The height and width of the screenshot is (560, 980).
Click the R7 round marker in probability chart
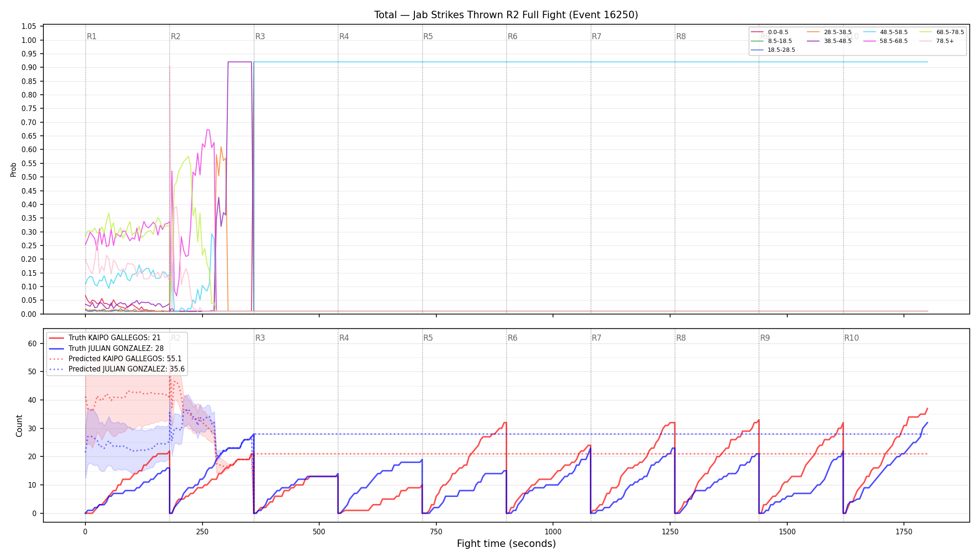597,36
